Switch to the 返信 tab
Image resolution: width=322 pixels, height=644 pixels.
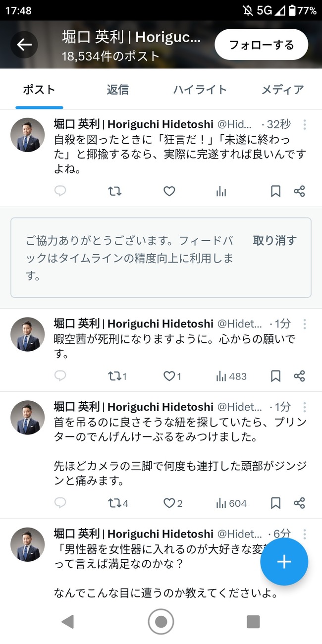click(x=117, y=90)
